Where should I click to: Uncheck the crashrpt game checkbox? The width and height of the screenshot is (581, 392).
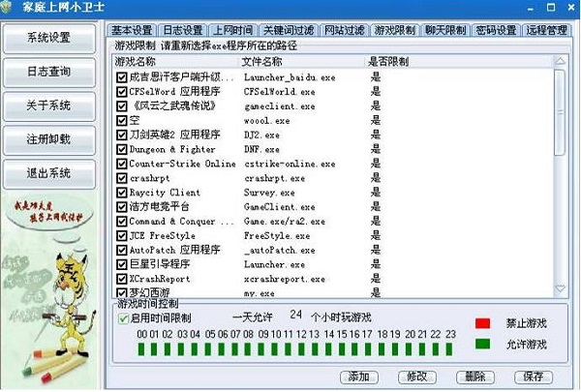point(122,178)
